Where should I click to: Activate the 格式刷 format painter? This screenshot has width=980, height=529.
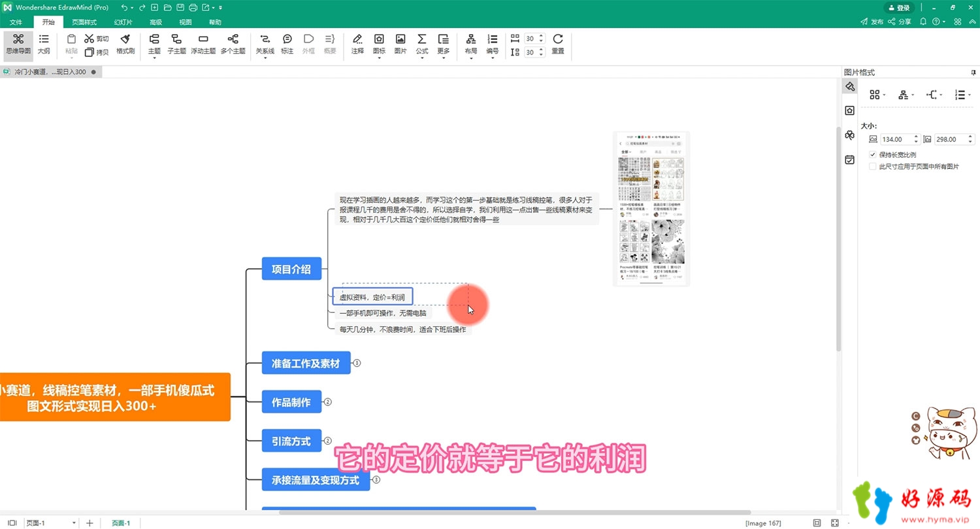pyautogui.click(x=125, y=44)
